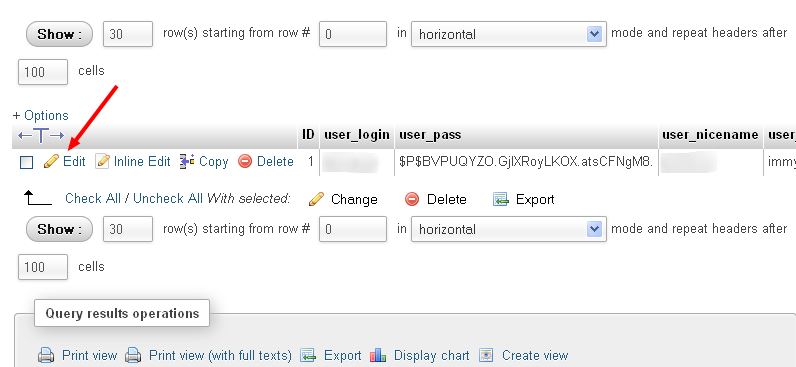This screenshot has width=796, height=367.
Task: Click the Uncheck All link
Action: tap(168, 198)
